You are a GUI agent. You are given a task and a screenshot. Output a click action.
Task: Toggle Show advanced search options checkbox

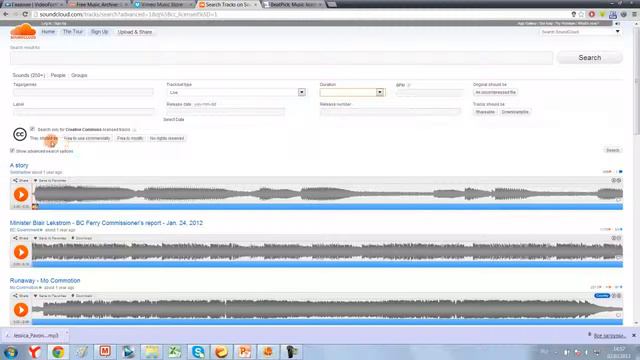12,151
